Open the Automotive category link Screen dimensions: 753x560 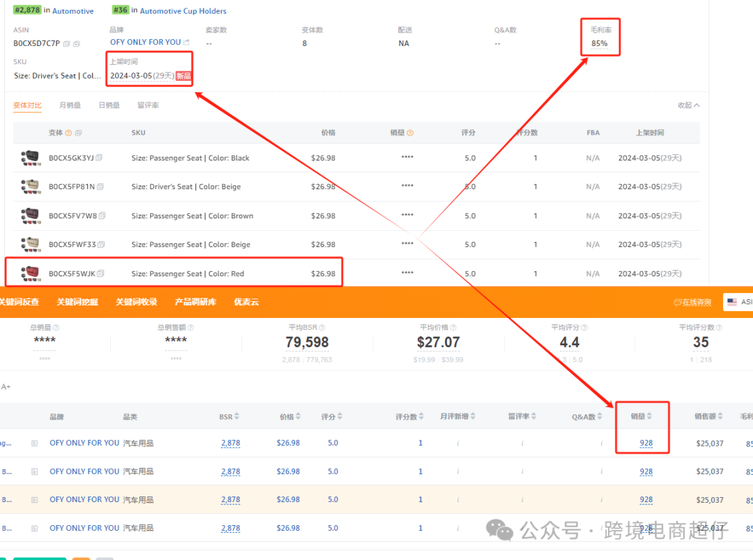(73, 10)
